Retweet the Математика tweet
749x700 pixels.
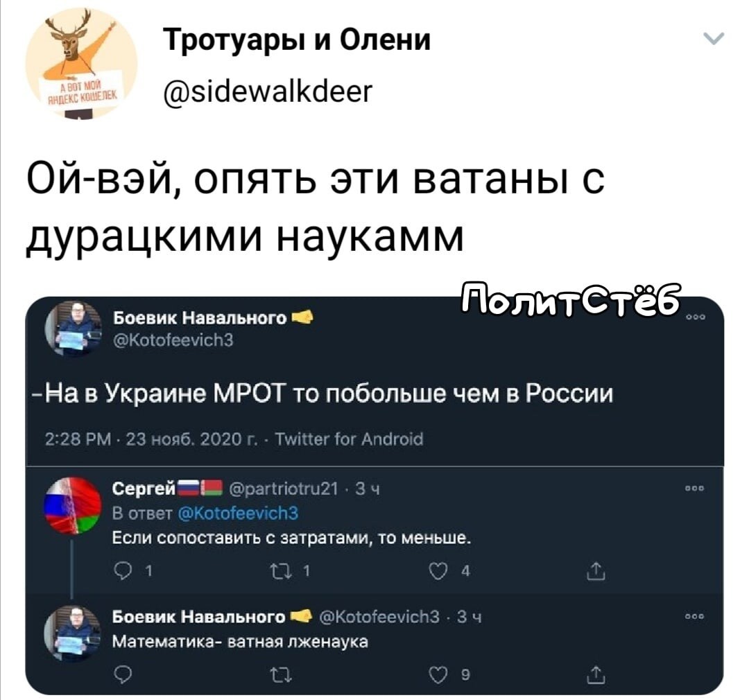pos(277,675)
